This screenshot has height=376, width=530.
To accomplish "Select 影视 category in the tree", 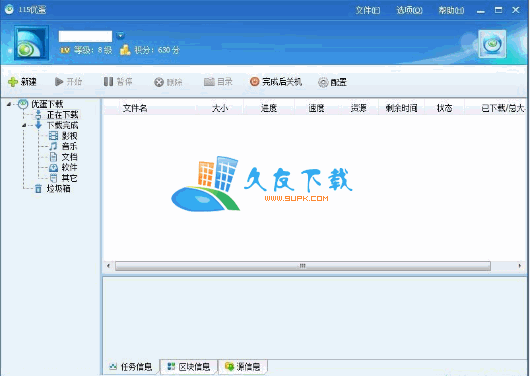I will coord(69,136).
